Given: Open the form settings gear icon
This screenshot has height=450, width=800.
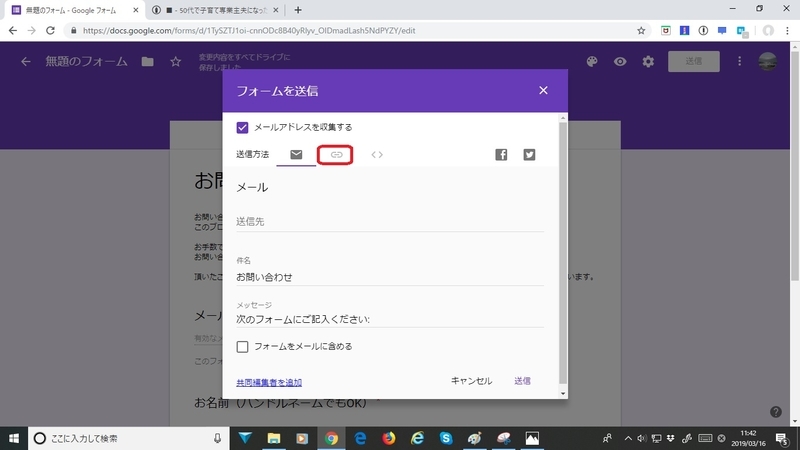Looking at the screenshot, I should (x=648, y=61).
